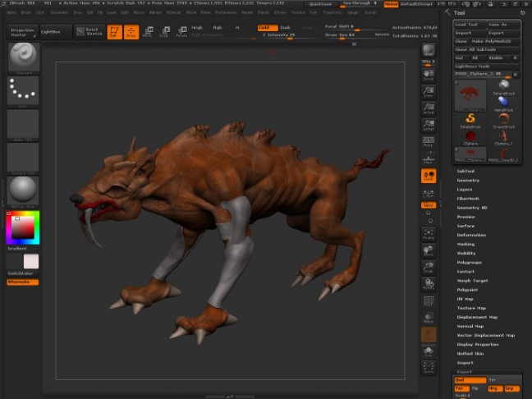
Task: Click the Frame view icon
Action: (x=429, y=235)
